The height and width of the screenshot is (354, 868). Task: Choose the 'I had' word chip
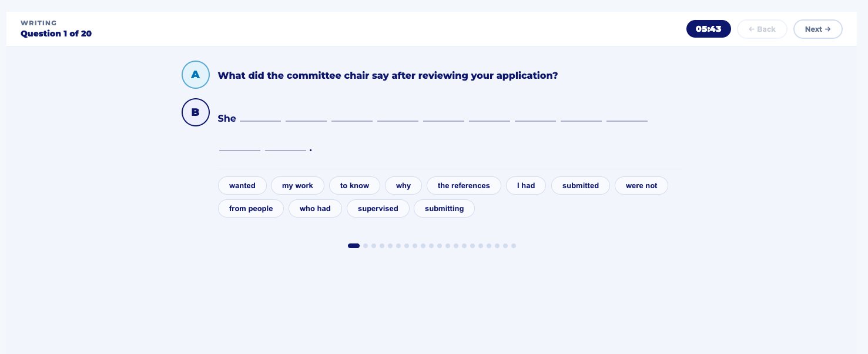point(526,186)
